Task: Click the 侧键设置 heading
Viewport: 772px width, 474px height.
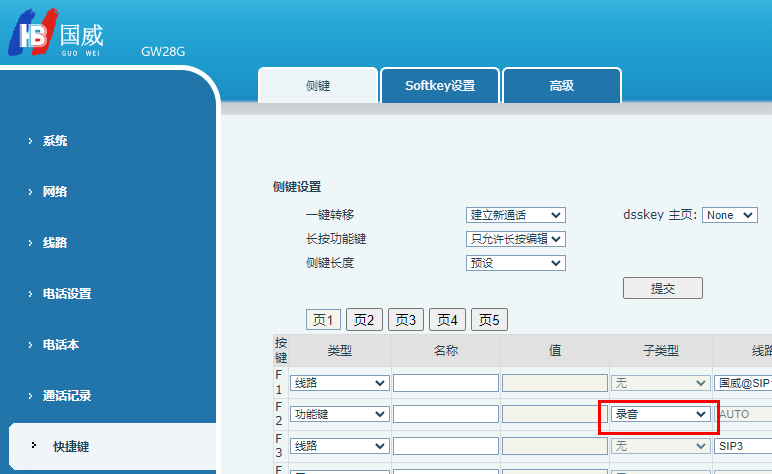Action: coord(297,187)
